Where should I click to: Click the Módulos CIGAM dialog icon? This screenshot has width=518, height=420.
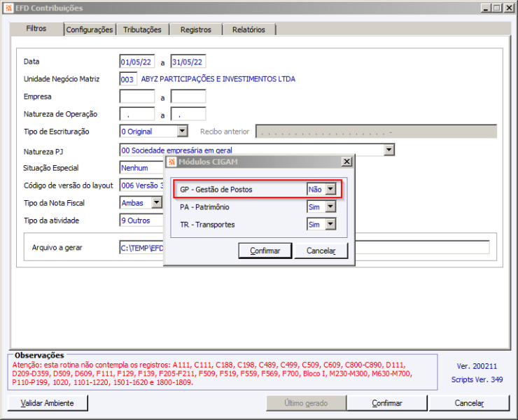pos(171,162)
